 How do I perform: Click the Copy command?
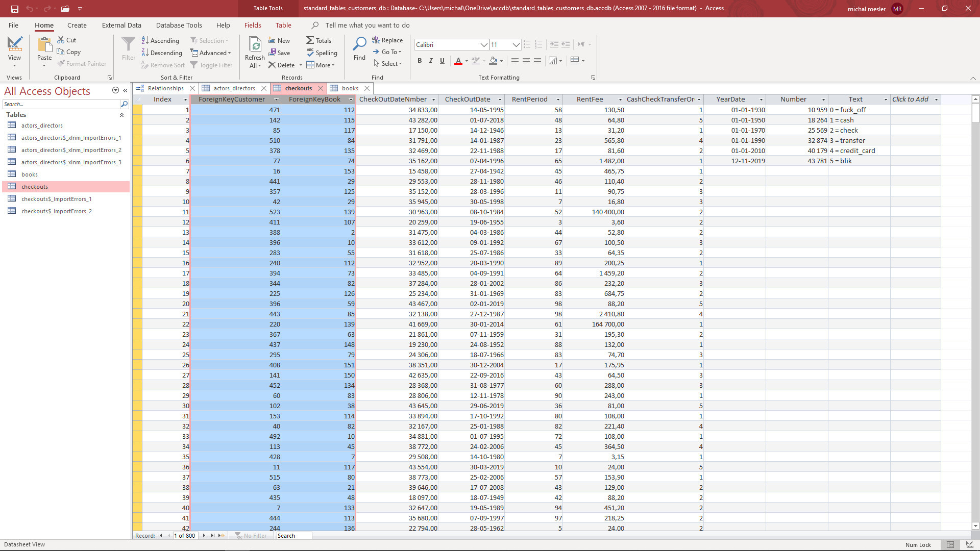(68, 52)
